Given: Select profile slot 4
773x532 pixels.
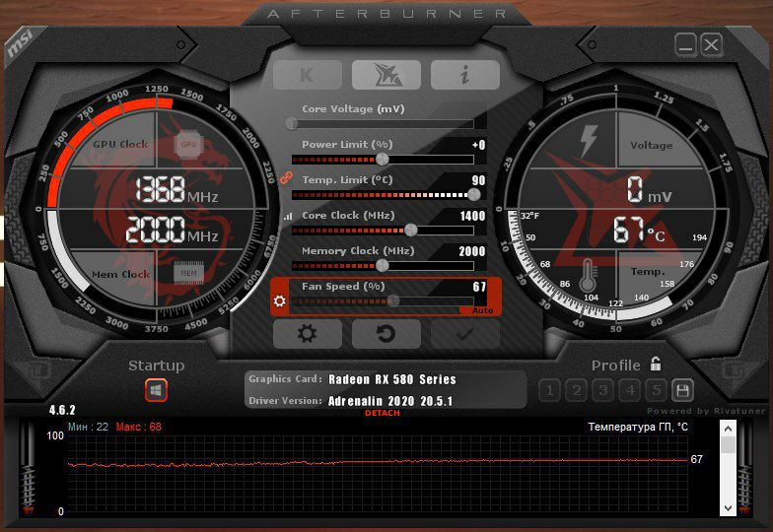Looking at the screenshot, I should 630,390.
